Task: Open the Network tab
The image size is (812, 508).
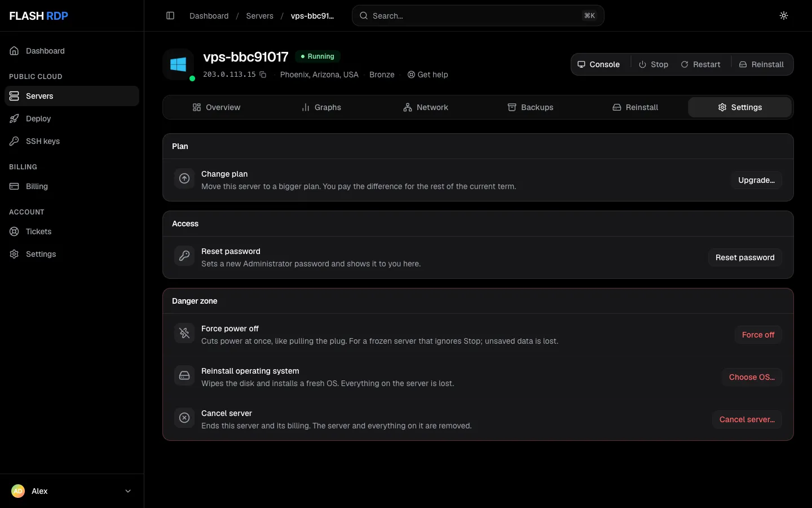Action: click(426, 107)
